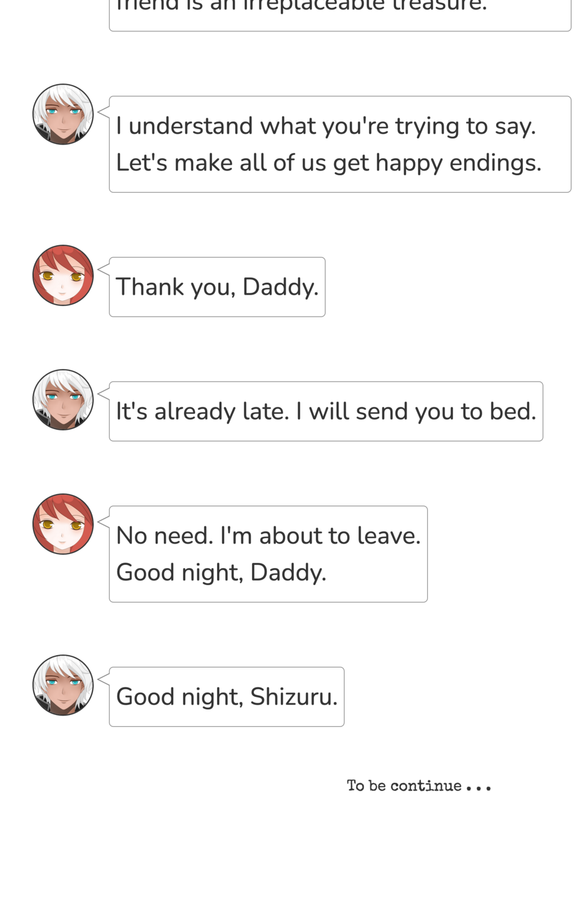Click the white-haired avatar beside "Good night, Shizuru."
Viewport: 588px width, 914px height.
click(63, 685)
